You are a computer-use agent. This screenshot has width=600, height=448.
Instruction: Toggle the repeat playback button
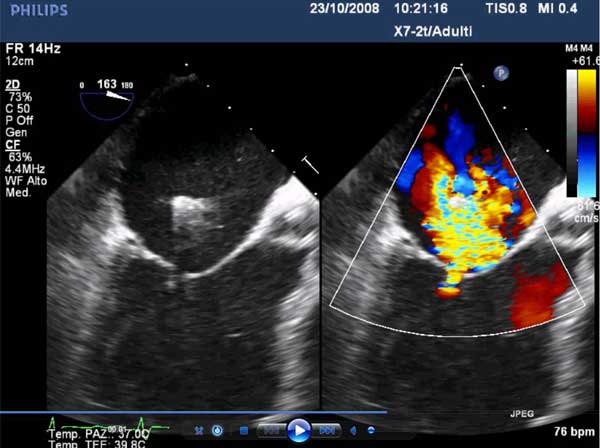click(217, 430)
